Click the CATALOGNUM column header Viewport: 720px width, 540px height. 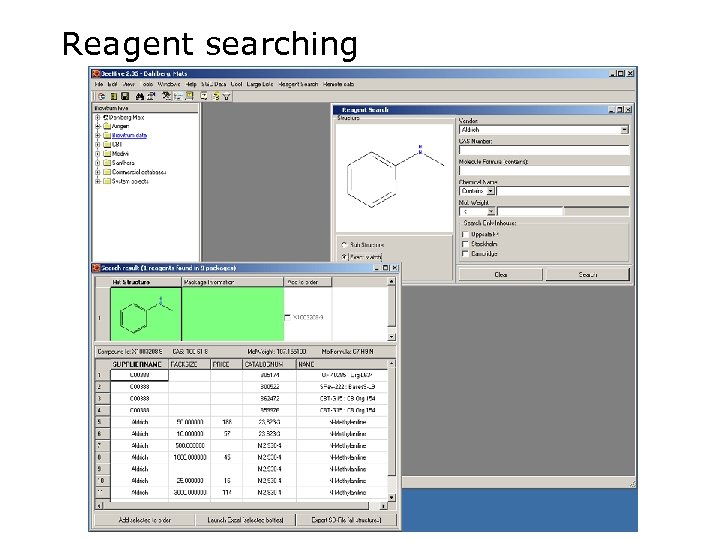(x=269, y=364)
